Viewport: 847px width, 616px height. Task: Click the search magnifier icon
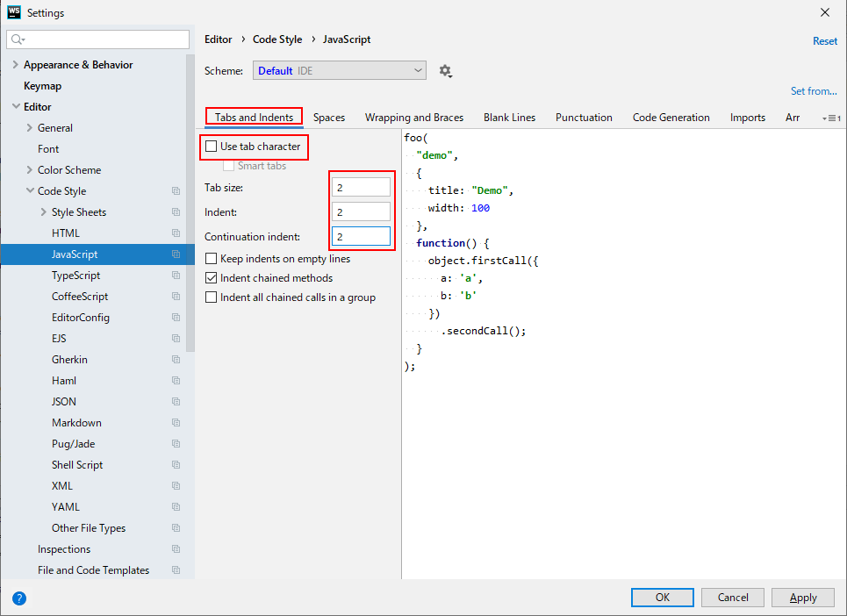(x=18, y=39)
